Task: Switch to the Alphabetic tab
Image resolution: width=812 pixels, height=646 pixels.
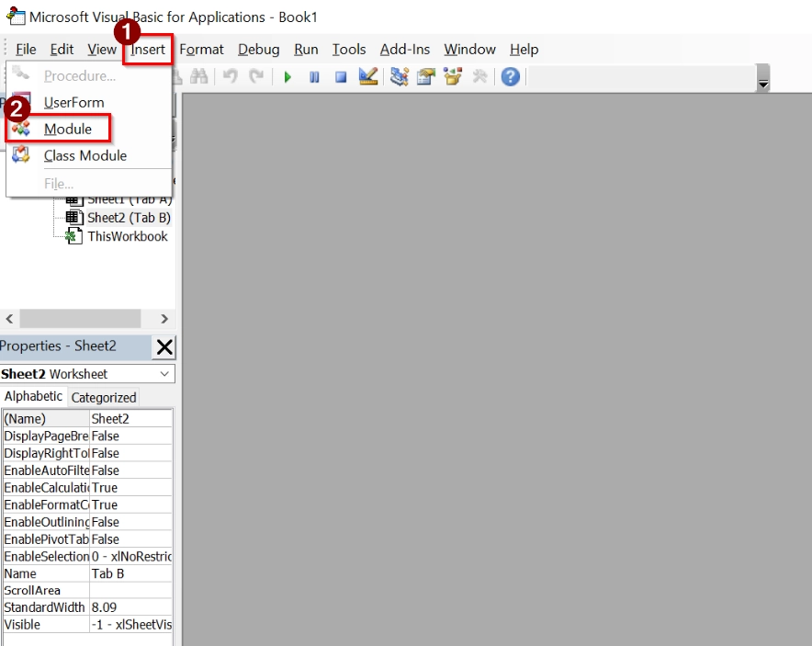Action: (x=33, y=396)
